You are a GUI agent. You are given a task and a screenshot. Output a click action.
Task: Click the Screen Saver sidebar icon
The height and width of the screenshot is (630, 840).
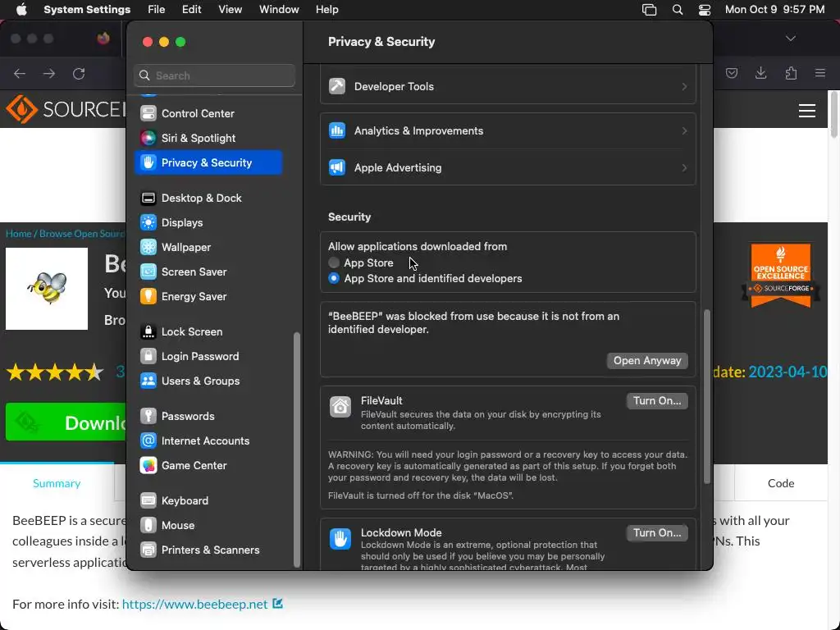pos(148,272)
